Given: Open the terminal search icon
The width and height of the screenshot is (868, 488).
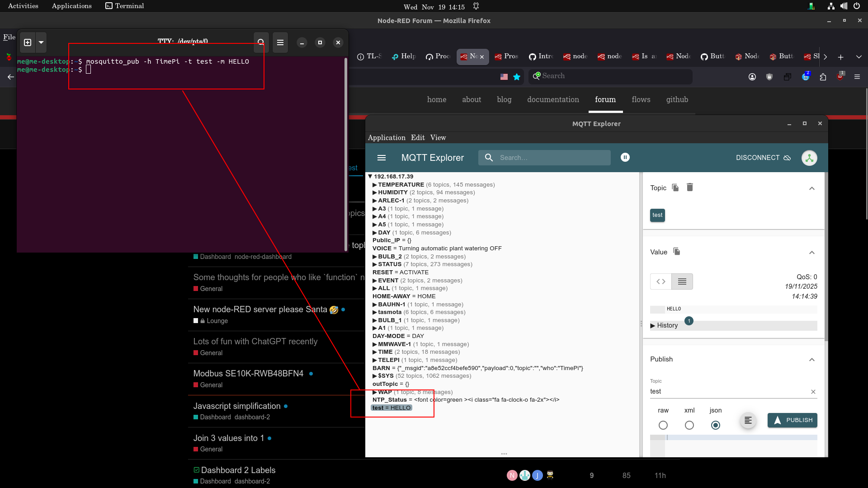Looking at the screenshot, I should coord(261,42).
